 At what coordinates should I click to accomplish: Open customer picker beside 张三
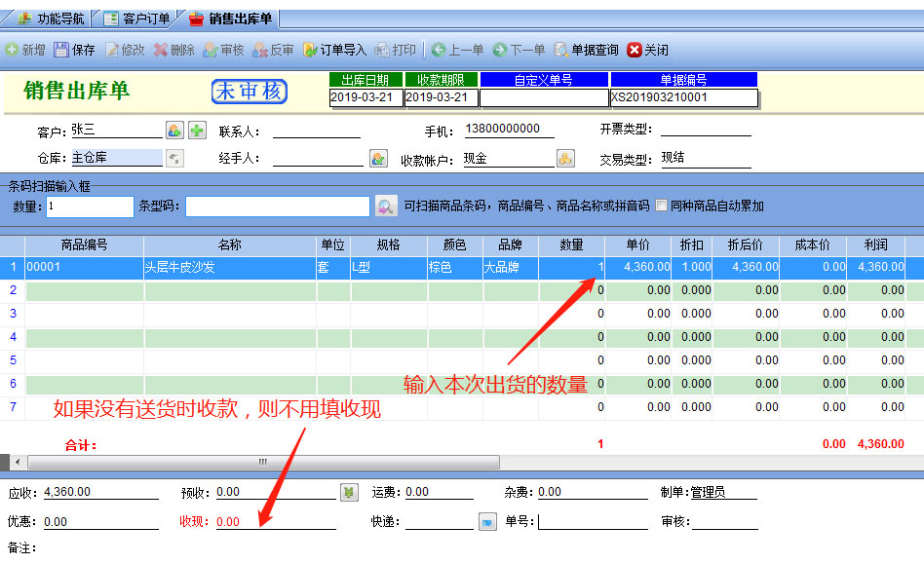[x=174, y=131]
